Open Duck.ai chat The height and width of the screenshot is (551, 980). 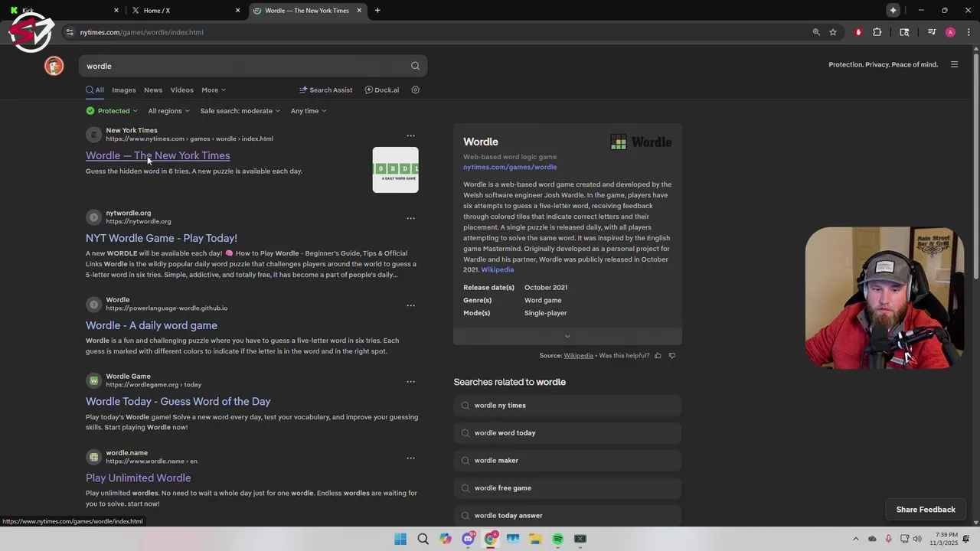tap(382, 90)
